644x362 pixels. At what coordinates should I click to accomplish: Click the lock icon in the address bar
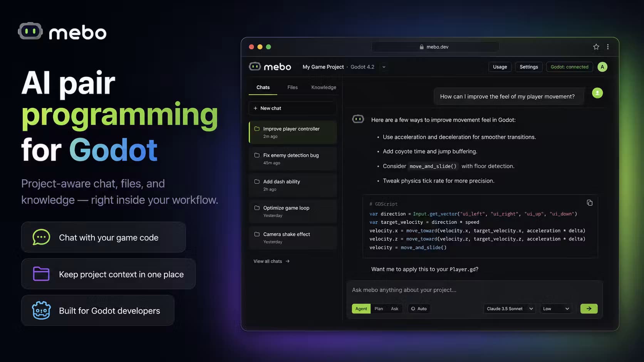(421, 47)
